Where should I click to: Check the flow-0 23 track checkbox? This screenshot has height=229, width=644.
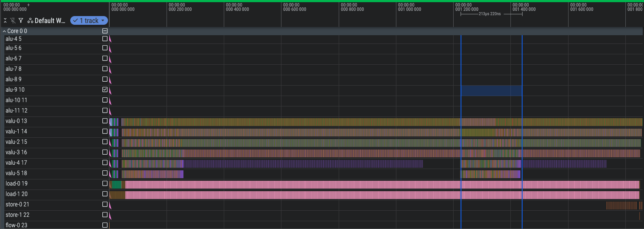pos(105,225)
